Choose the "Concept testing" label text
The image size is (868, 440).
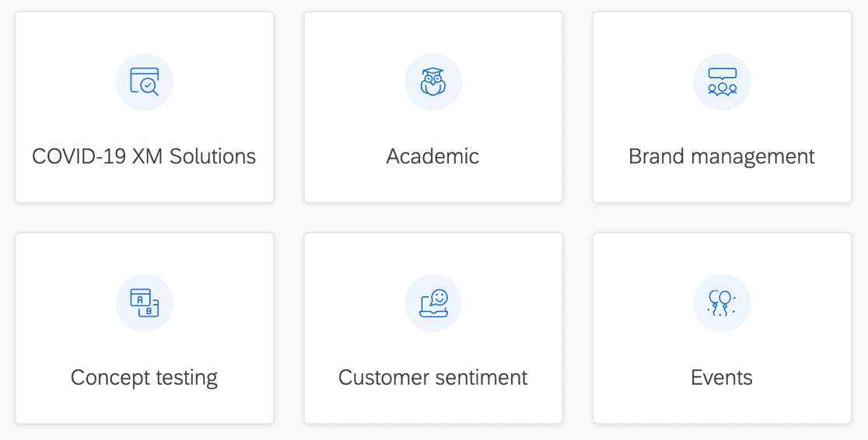pos(144,378)
